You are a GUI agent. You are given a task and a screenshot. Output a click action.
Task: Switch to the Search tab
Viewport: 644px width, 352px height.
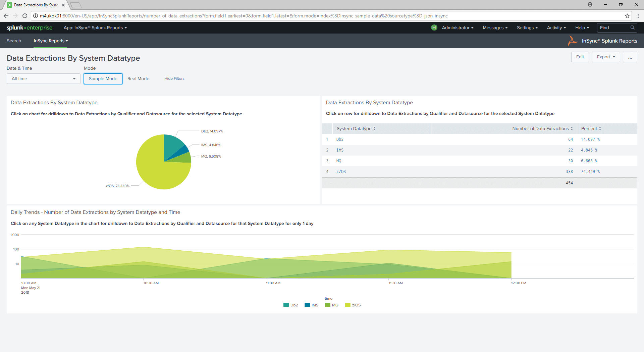pyautogui.click(x=14, y=41)
